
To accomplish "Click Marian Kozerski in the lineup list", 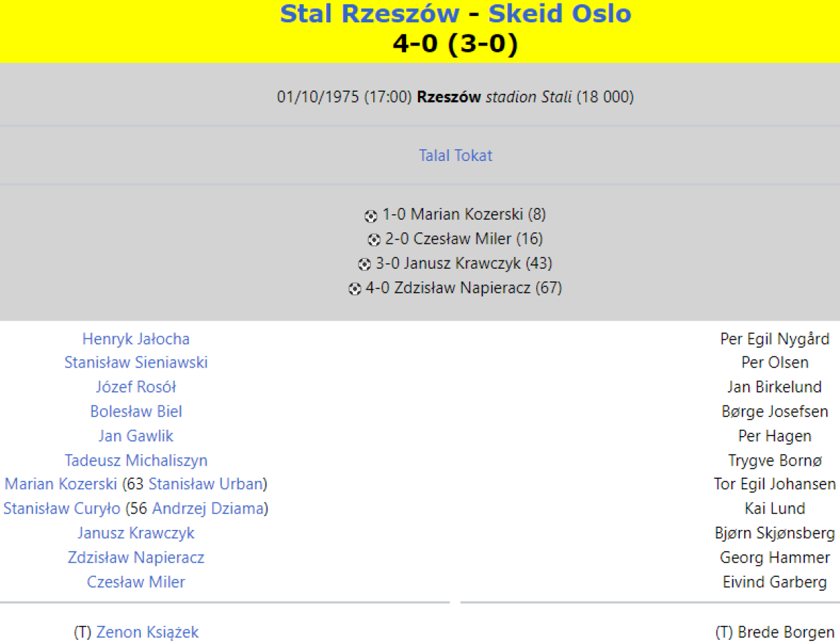I will (x=61, y=484).
